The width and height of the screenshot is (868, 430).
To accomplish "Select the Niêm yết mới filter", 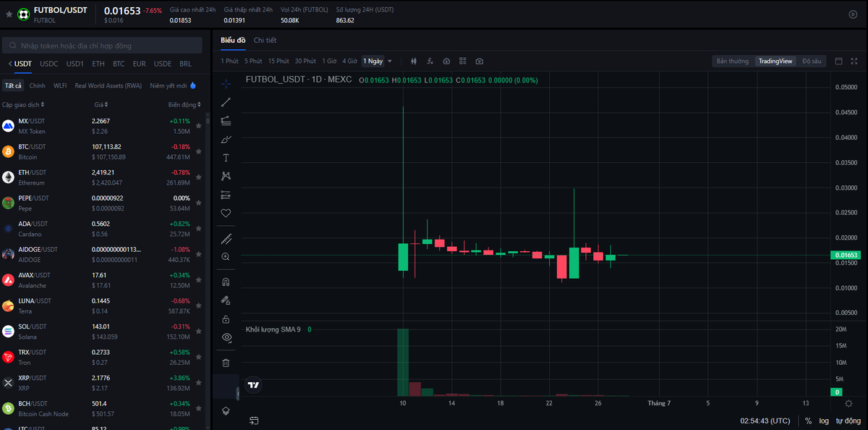I will pyautogui.click(x=173, y=85).
